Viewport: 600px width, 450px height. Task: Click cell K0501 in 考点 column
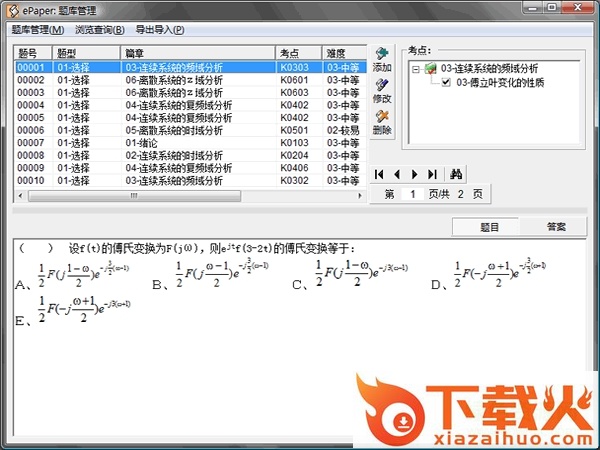coord(294,130)
